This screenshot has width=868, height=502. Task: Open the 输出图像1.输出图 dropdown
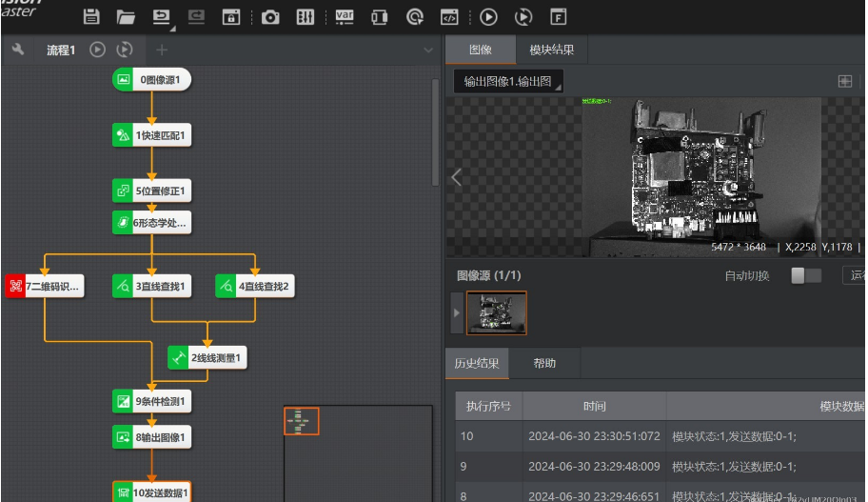coord(508,82)
